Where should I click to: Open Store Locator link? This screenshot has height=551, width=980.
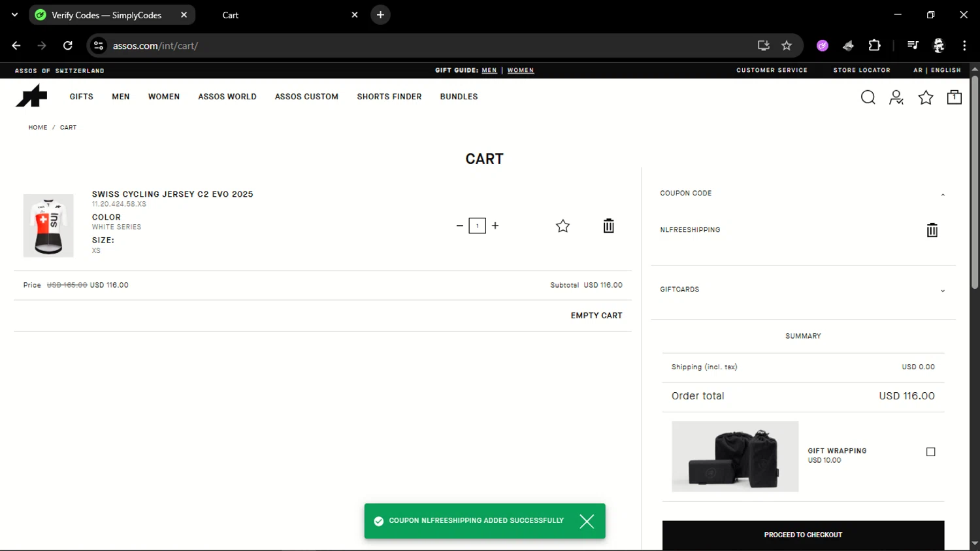(x=862, y=70)
